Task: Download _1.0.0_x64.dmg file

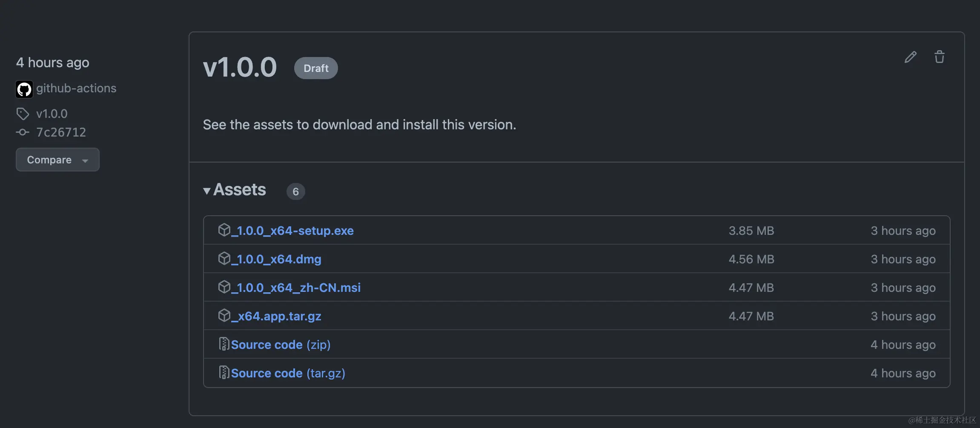Action: (x=276, y=259)
